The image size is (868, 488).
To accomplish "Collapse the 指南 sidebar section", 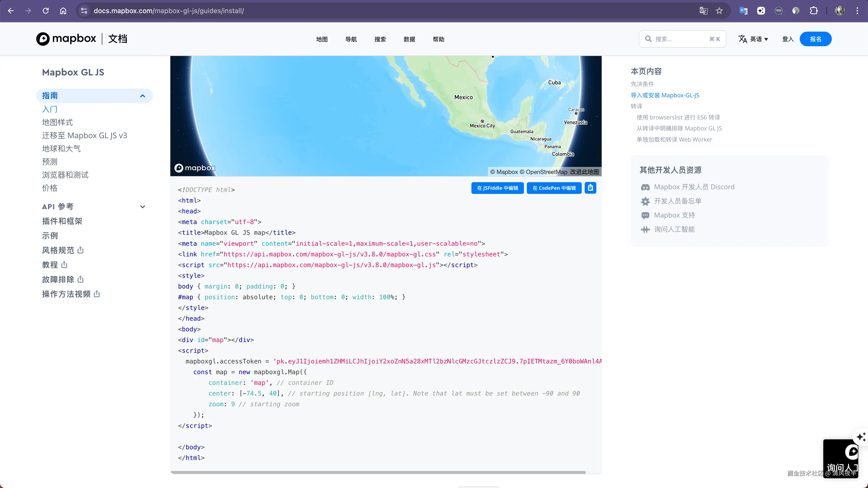I will pyautogui.click(x=143, y=96).
